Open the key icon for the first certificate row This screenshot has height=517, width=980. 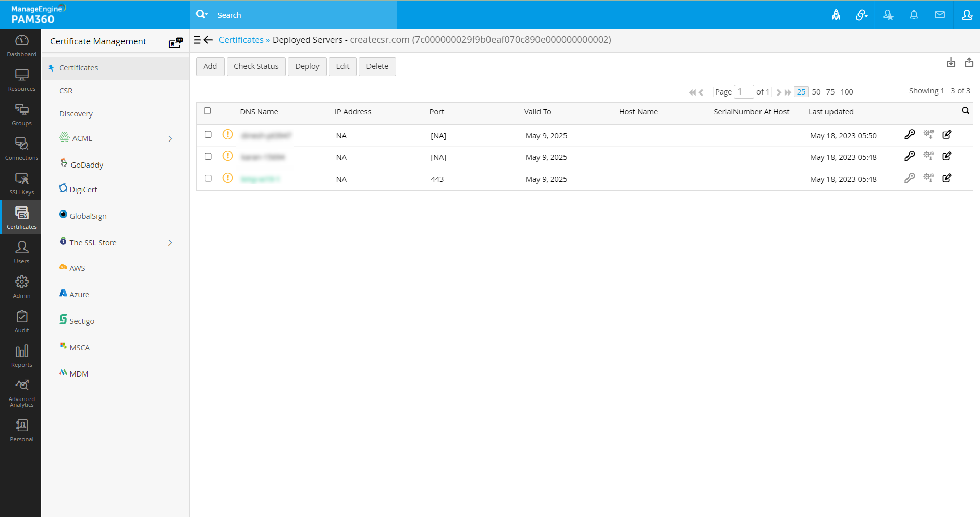point(911,135)
